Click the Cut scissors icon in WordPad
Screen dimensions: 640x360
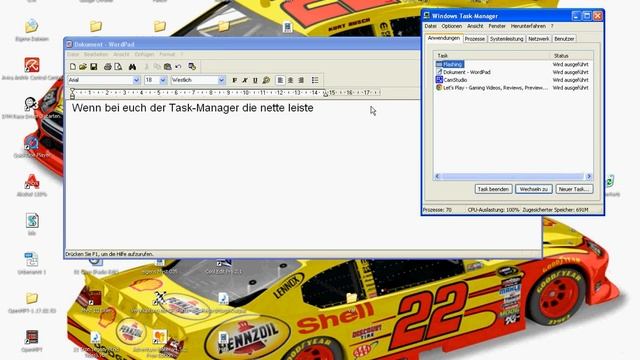click(146, 67)
